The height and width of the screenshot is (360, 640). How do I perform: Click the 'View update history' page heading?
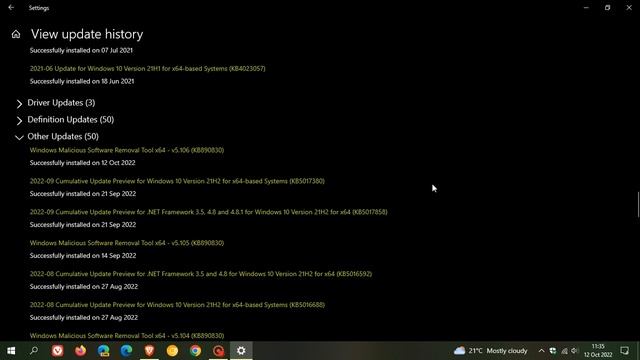(x=87, y=34)
